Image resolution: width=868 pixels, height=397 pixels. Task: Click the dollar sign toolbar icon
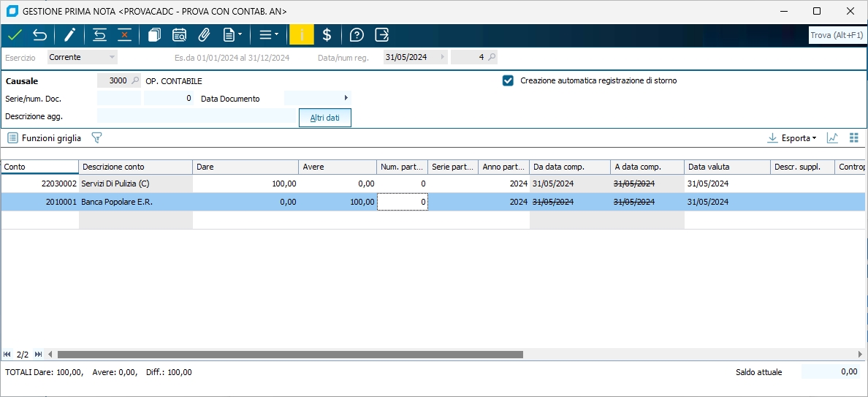(327, 35)
